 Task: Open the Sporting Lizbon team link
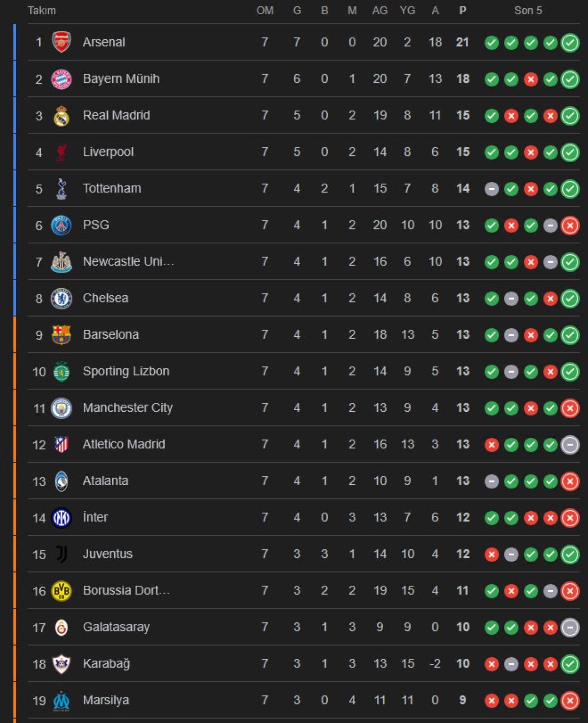pyautogui.click(x=126, y=371)
